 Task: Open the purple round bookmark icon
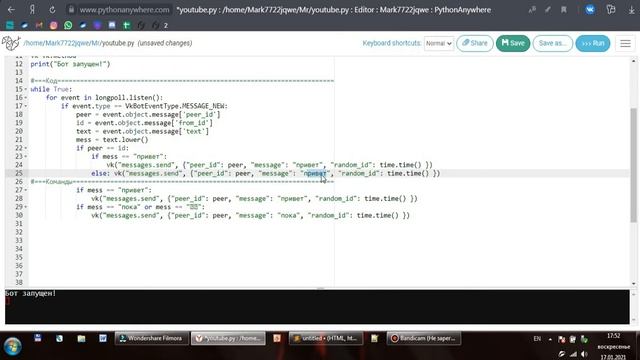97,25
